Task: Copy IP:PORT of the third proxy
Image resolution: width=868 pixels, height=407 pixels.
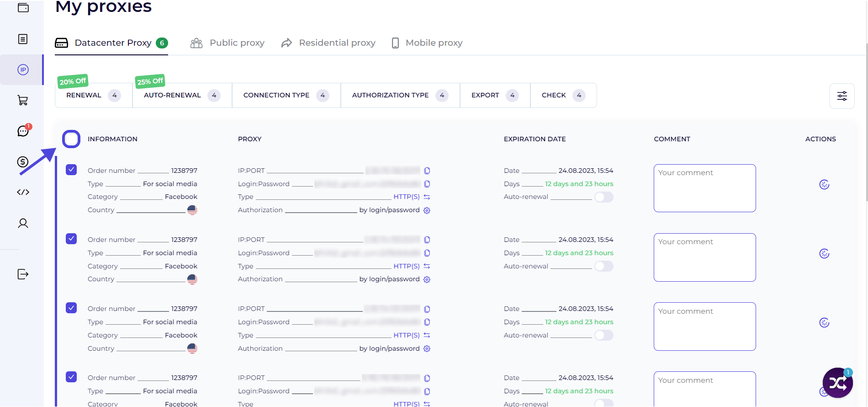Action: 427,309
